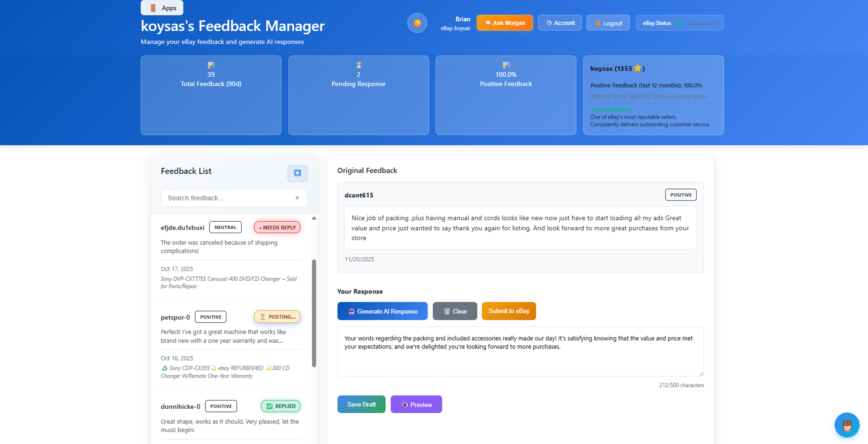Toggle the theme using the sun icon
The image size is (868, 444).
417,23
